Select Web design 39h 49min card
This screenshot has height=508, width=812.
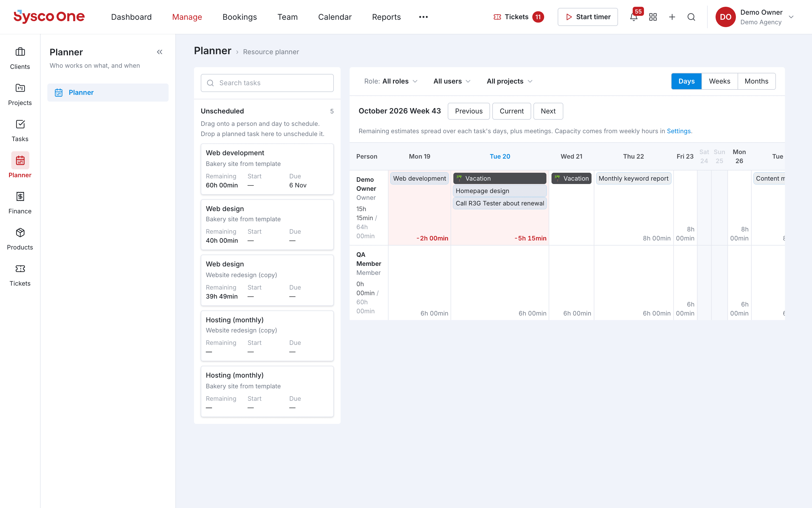[x=267, y=280]
